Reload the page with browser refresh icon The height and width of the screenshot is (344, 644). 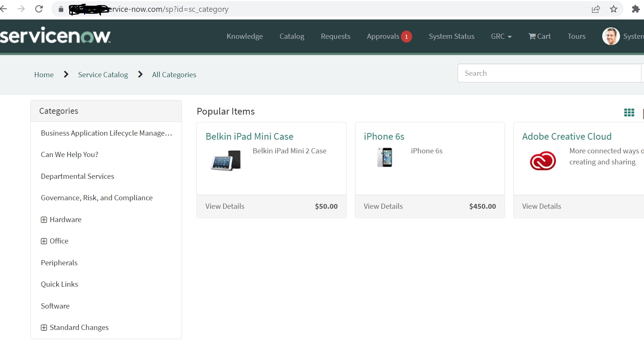point(39,9)
